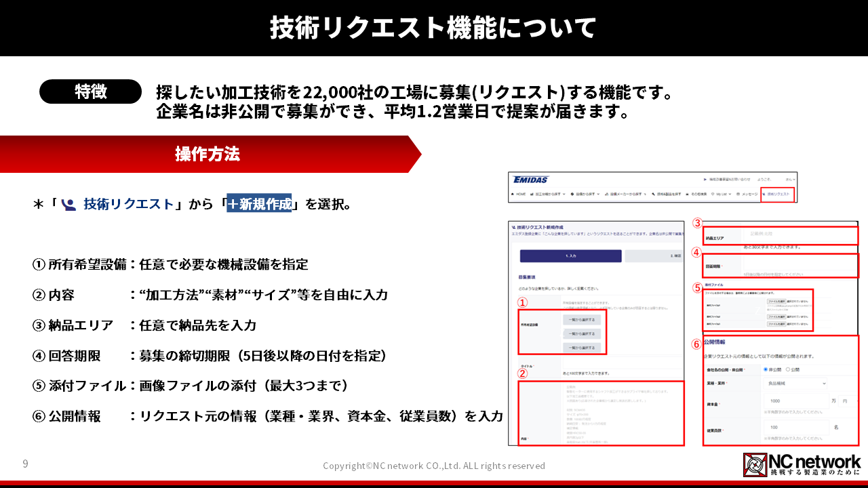This screenshot has width=868, height=488.
Task: Click the Copyright©NC network footer text
Action: (x=434, y=466)
